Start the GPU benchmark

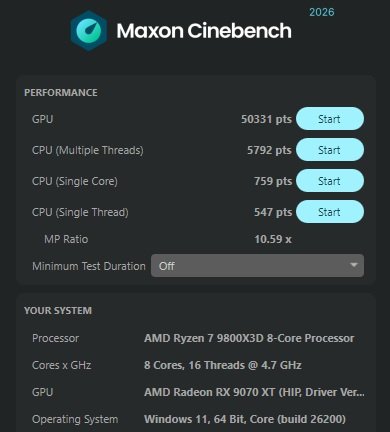tap(330, 119)
